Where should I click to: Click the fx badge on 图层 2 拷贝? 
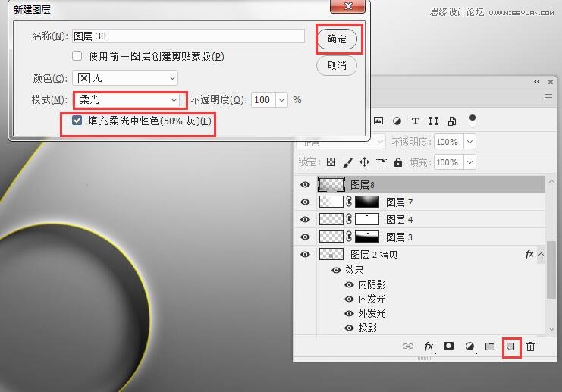[x=529, y=255]
